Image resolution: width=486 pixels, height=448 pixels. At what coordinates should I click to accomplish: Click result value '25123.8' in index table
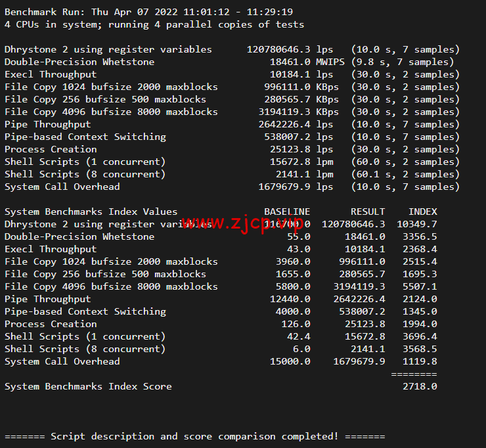coord(364,325)
